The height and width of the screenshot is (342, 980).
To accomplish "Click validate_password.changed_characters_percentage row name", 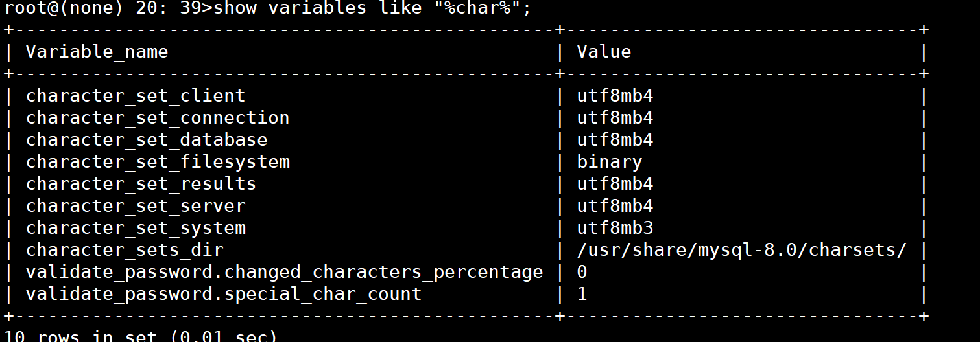I will click(x=284, y=272).
